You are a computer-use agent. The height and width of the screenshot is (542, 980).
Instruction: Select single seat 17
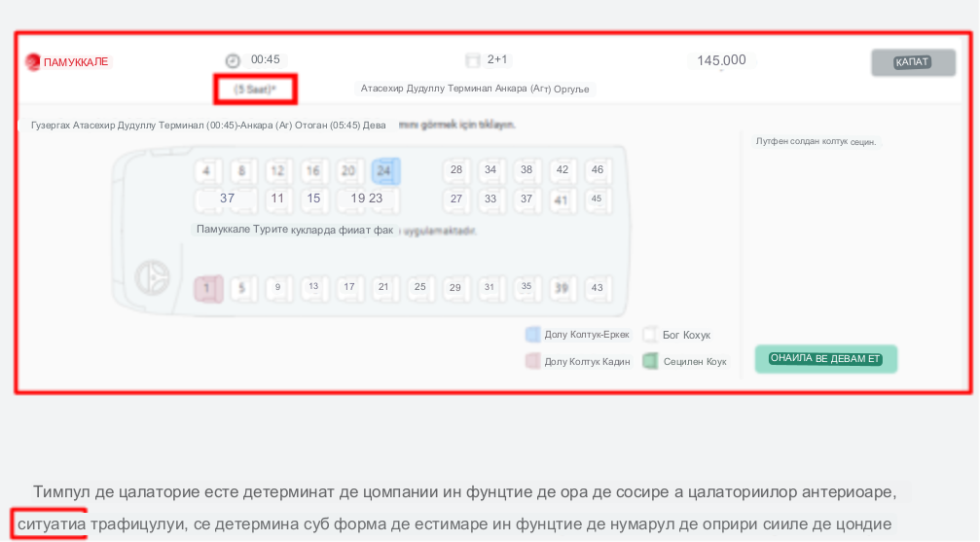(x=348, y=287)
